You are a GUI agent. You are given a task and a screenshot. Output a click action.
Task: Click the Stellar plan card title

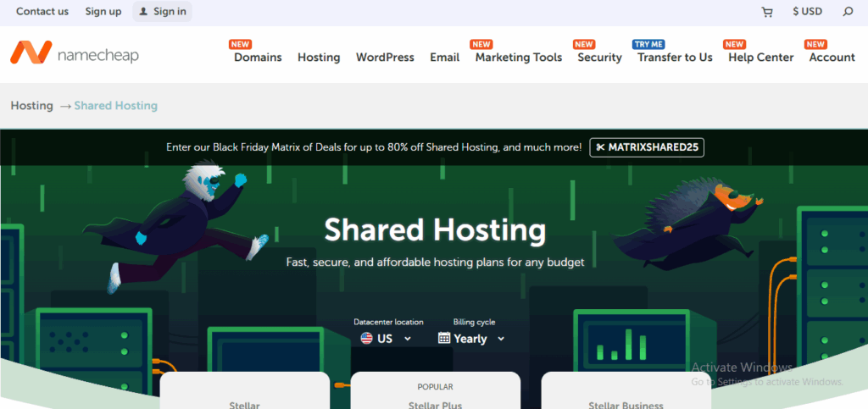(244, 405)
